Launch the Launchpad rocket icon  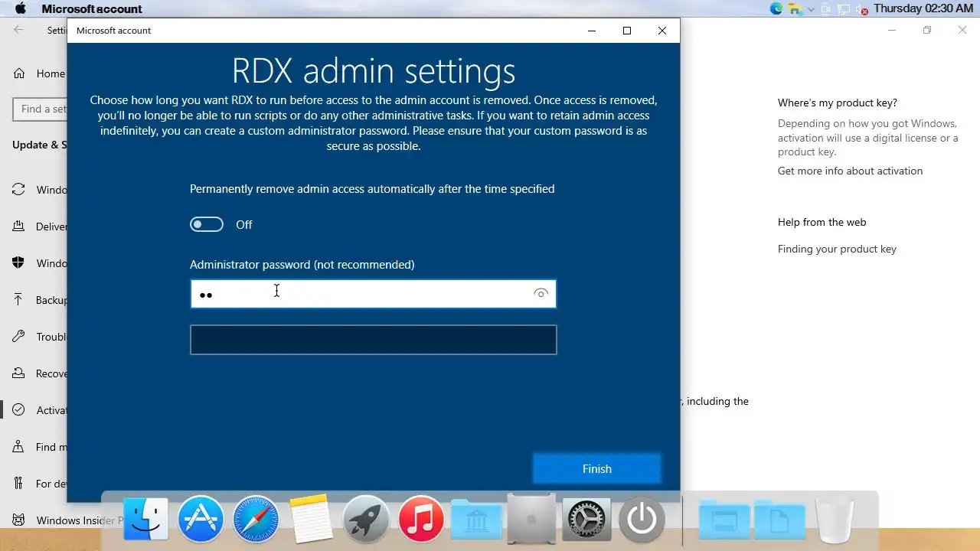[x=366, y=519]
